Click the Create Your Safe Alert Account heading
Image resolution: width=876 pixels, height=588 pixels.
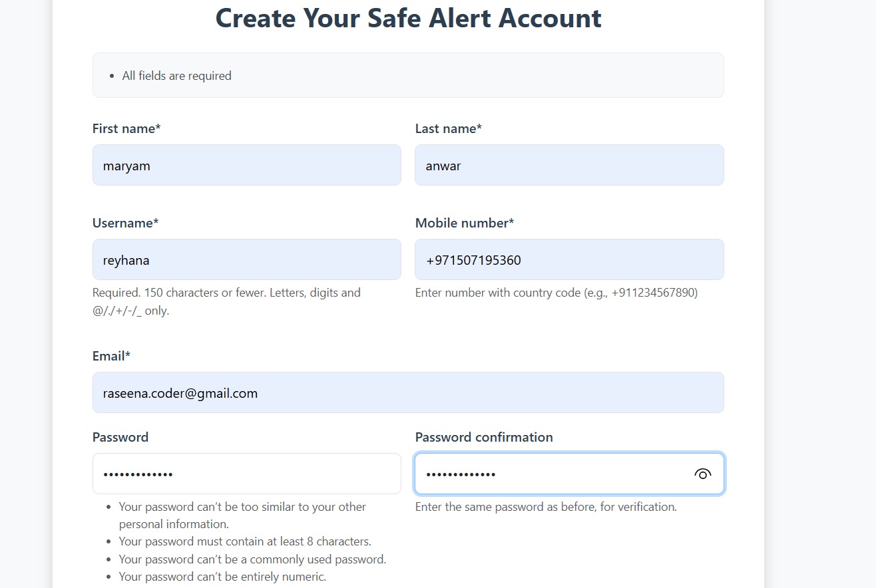(408, 18)
